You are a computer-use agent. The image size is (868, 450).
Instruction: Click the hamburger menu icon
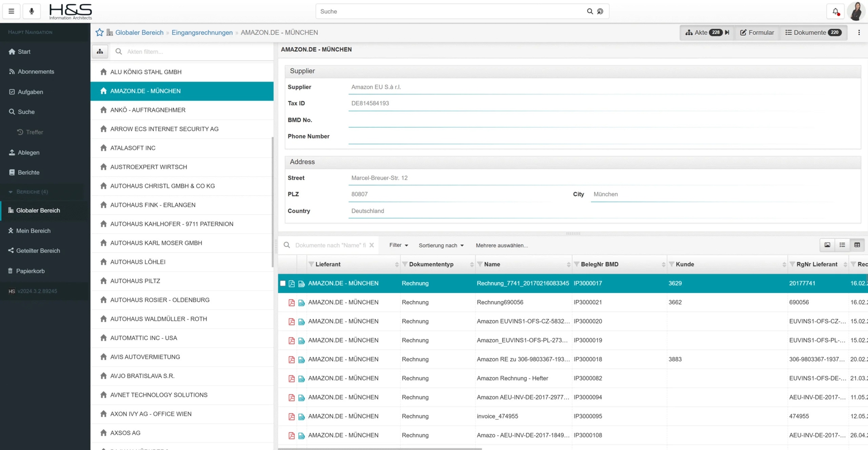pyautogui.click(x=11, y=11)
